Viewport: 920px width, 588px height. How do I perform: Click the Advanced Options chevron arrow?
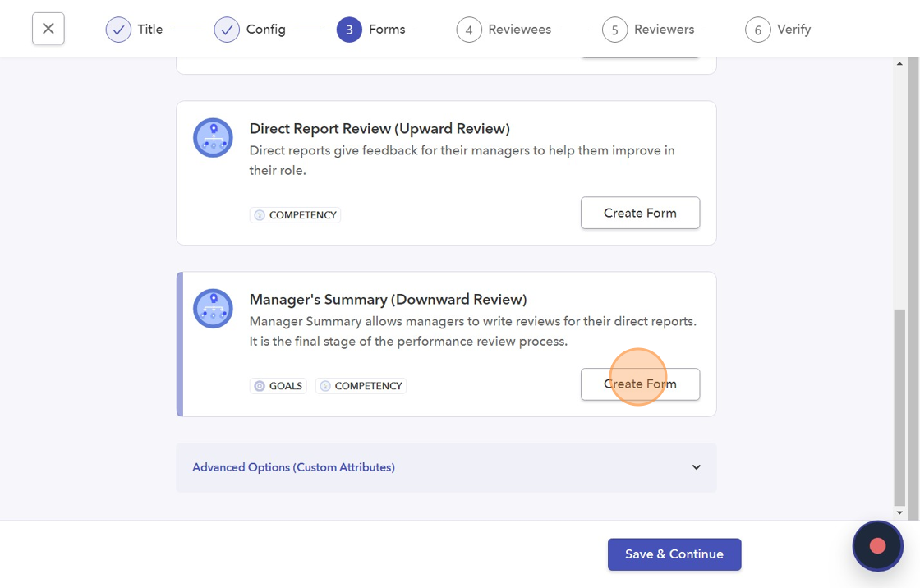696,467
